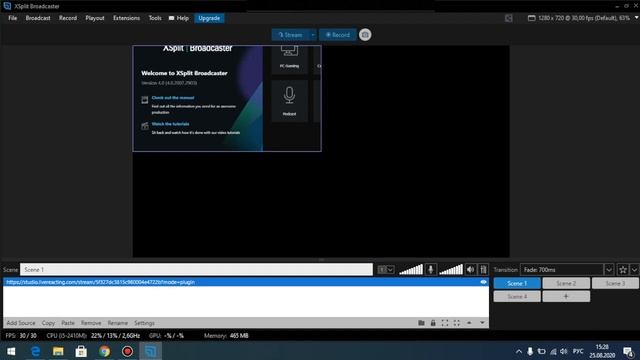Click the PYC language indicator
The height and width of the screenshot is (360, 640).
click(578, 351)
